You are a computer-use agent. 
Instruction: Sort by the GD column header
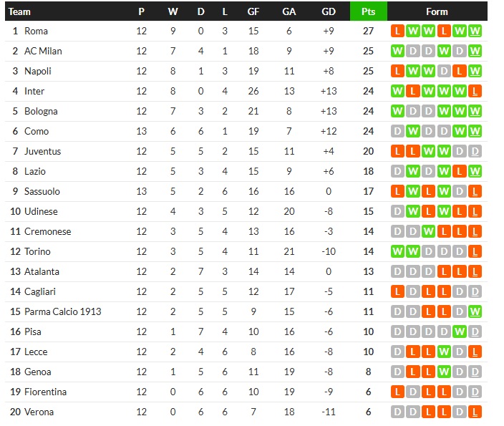[329, 11]
